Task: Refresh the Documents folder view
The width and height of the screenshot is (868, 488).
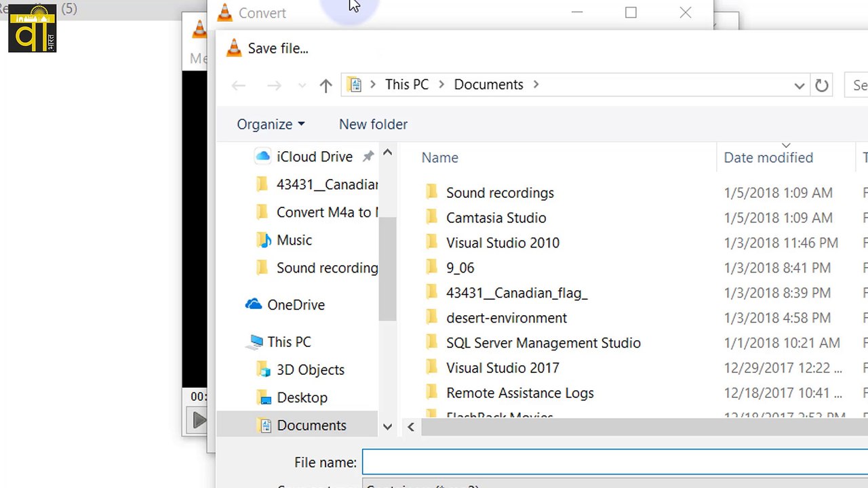Action: [x=821, y=85]
